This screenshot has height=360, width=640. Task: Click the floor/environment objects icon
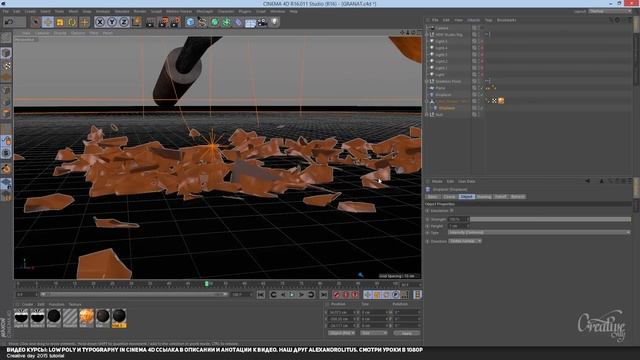(x=250, y=22)
